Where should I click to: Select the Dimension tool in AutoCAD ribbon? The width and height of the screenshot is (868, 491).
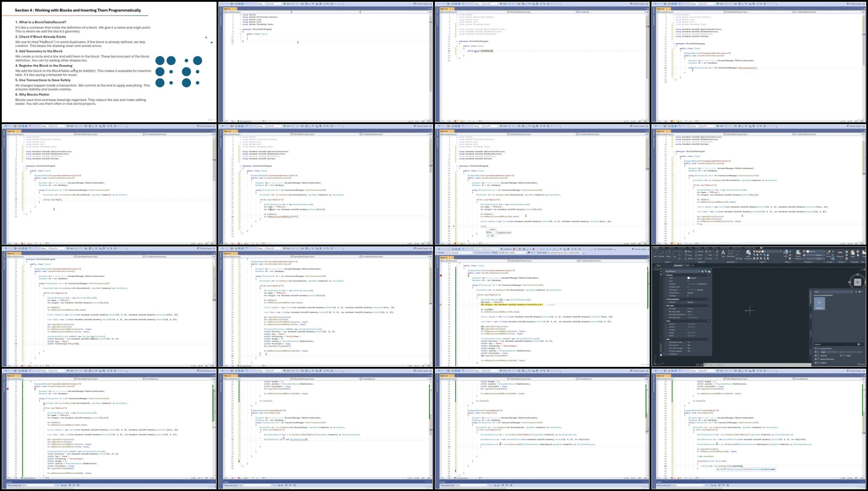[731, 254]
